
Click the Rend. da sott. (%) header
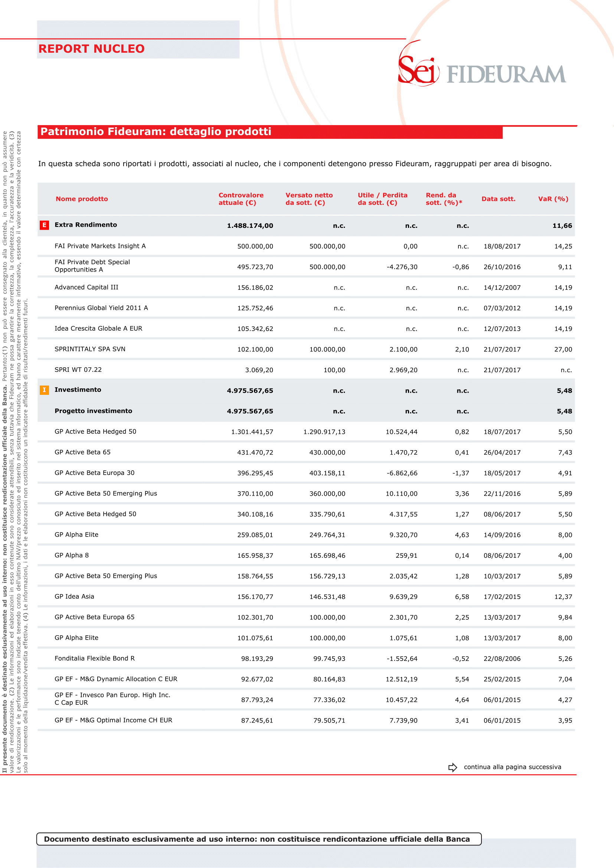(444, 199)
